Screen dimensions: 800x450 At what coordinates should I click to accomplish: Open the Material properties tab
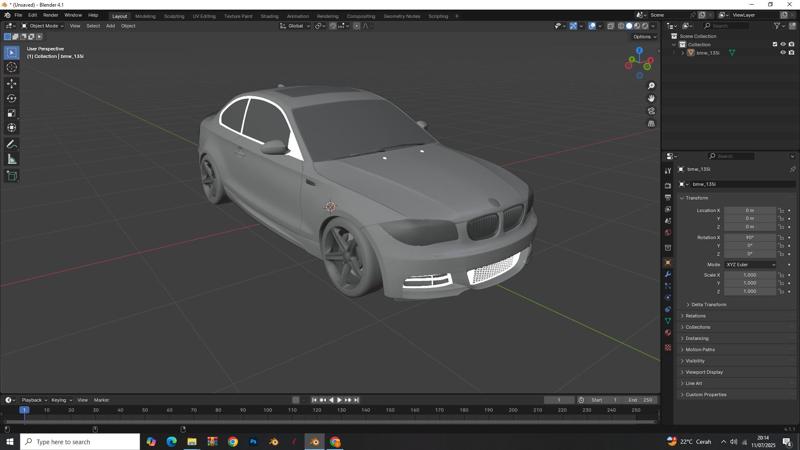[668, 333]
